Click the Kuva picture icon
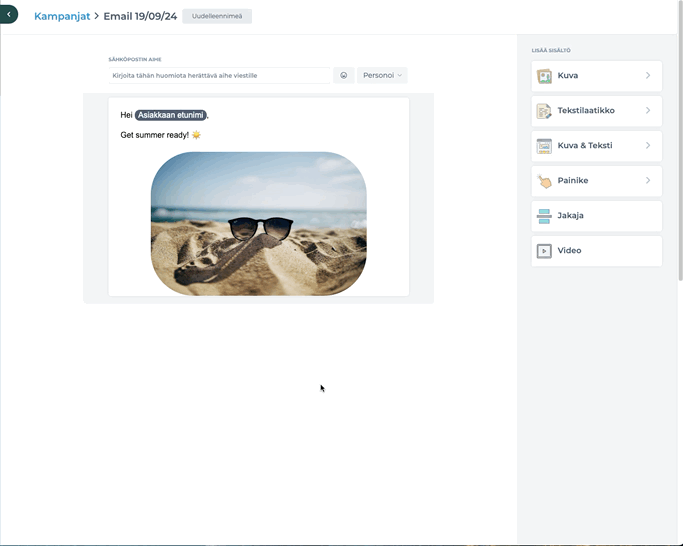This screenshot has height=546, width=683. [x=544, y=76]
